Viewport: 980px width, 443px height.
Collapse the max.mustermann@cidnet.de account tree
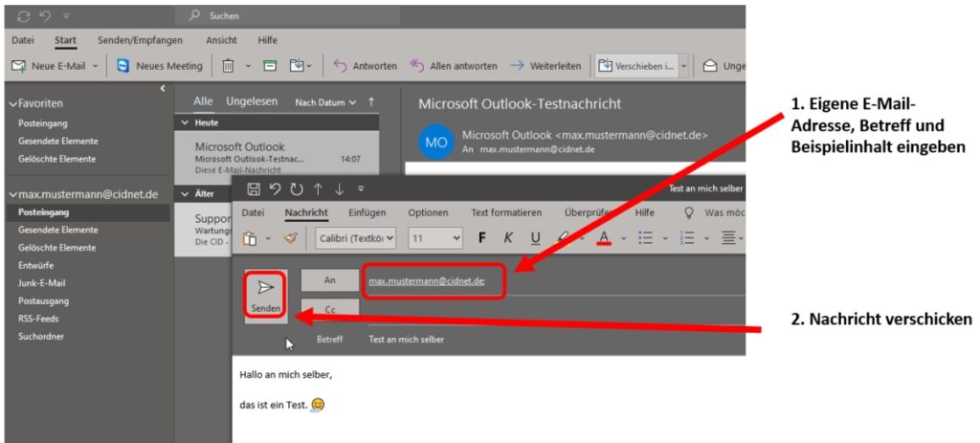(13, 194)
